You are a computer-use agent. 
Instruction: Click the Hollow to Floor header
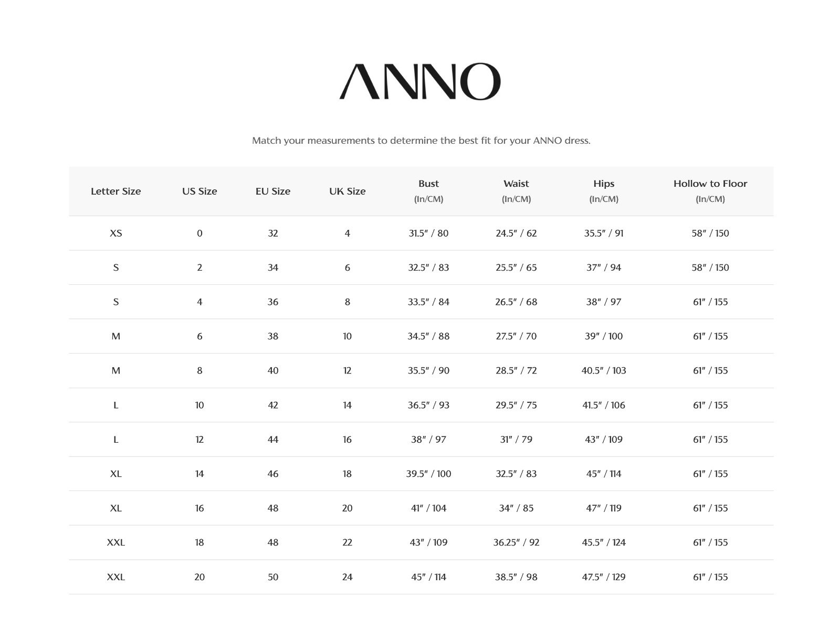coord(710,184)
